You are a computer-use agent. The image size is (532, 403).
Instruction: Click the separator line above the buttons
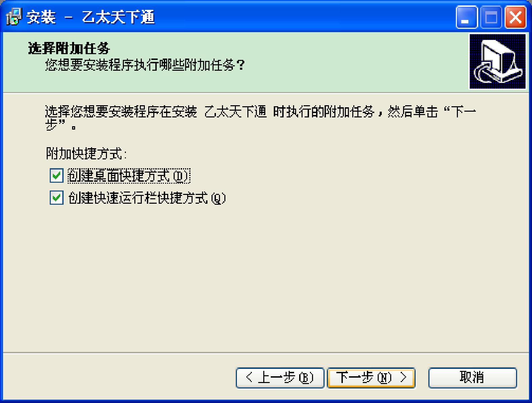coord(266,353)
